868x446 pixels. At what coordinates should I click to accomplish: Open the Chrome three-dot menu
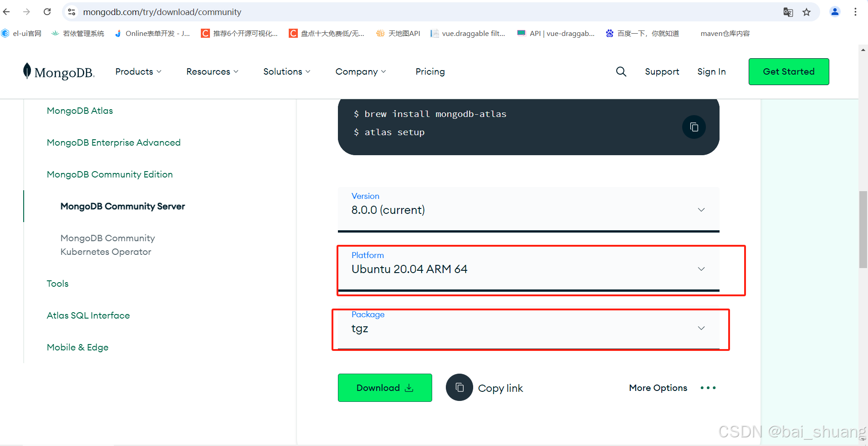tap(855, 12)
